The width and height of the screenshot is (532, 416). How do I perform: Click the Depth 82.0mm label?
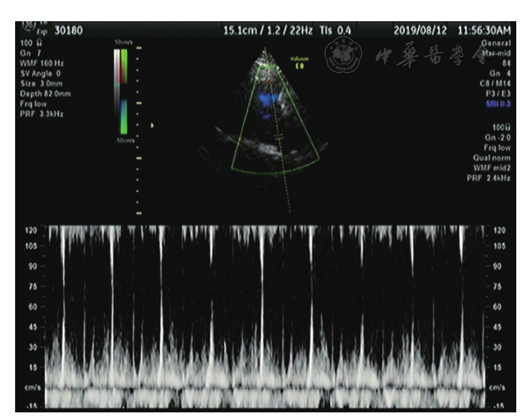tap(44, 94)
